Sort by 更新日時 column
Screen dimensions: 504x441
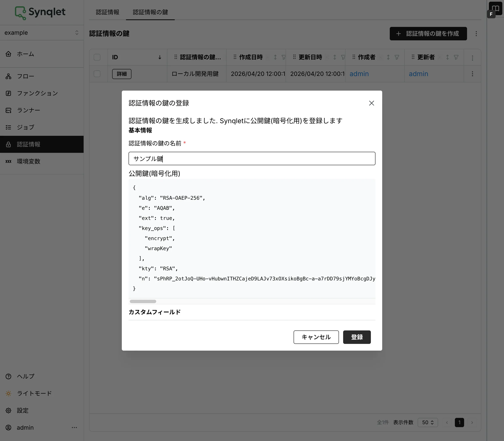coord(335,57)
